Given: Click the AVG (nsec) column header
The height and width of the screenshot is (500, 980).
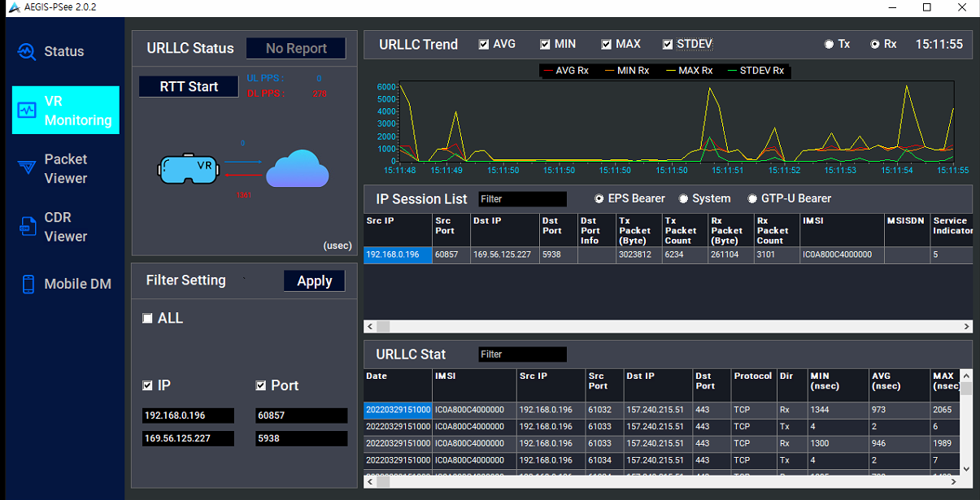Looking at the screenshot, I should (x=899, y=386).
